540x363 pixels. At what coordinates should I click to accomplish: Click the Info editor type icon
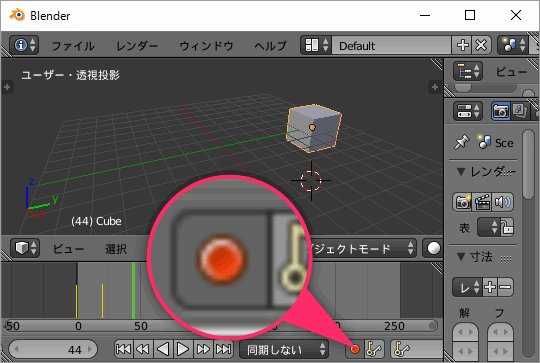click(24, 45)
